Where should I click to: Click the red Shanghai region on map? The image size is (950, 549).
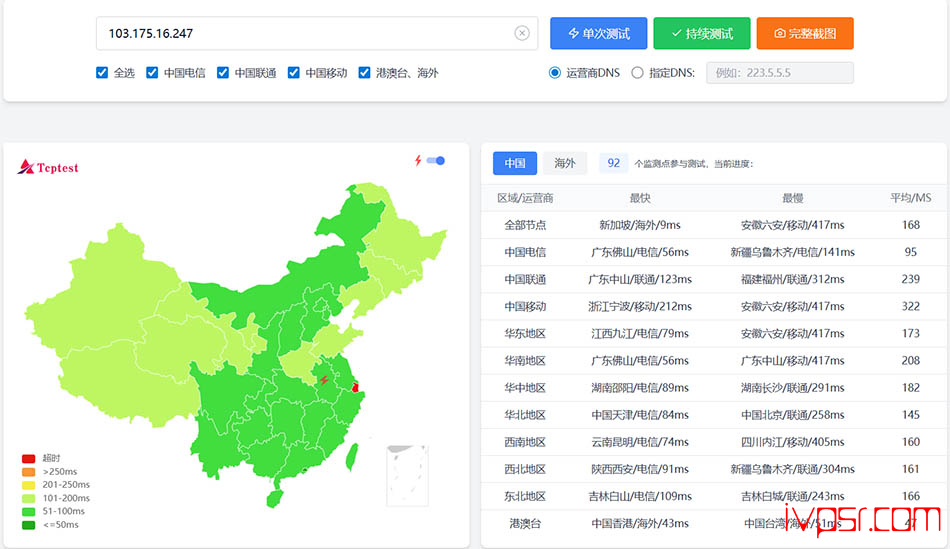[x=355, y=387]
